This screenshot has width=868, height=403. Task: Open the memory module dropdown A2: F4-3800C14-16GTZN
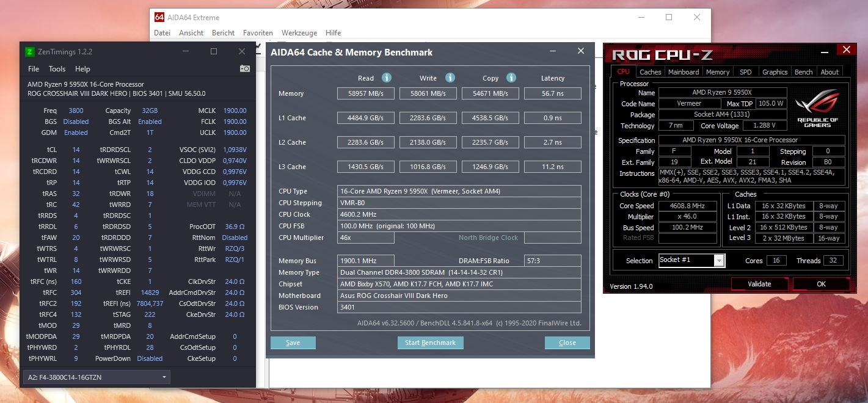97,377
